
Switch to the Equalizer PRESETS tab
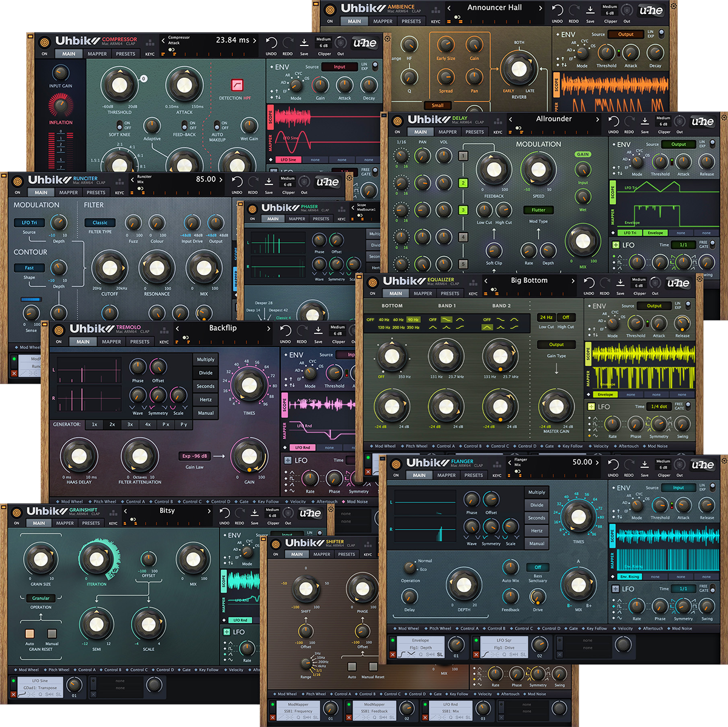click(x=450, y=294)
